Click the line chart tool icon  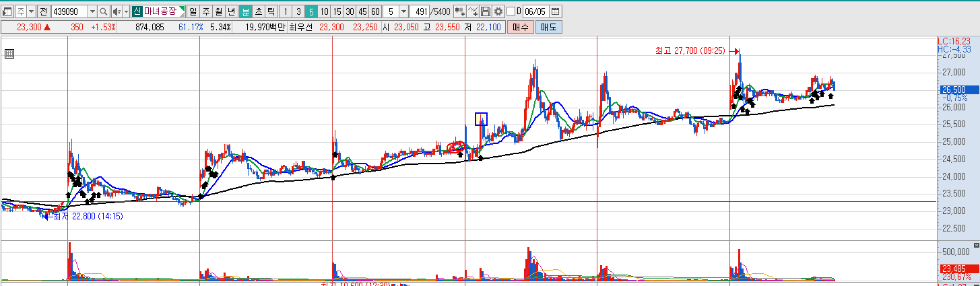(473, 11)
